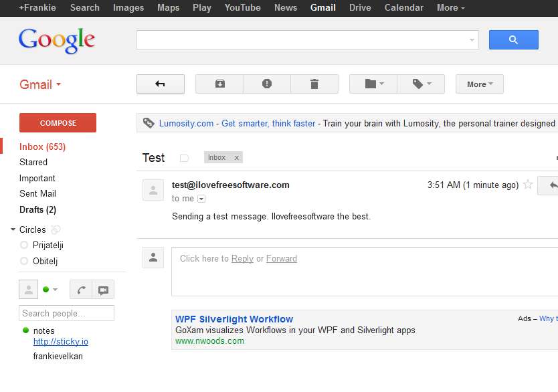Open the sticky.io link
Image resolution: width=558 pixels, height=392 pixels.
(x=61, y=342)
